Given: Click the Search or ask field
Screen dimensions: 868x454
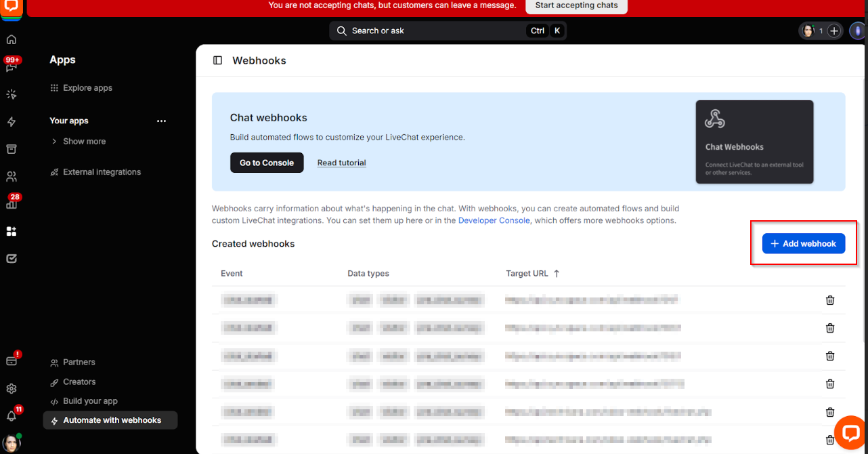Looking at the screenshot, I should 448,30.
